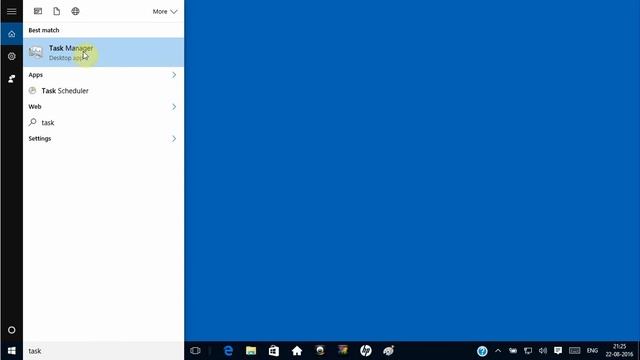Open Task View from the taskbar

click(x=196, y=351)
